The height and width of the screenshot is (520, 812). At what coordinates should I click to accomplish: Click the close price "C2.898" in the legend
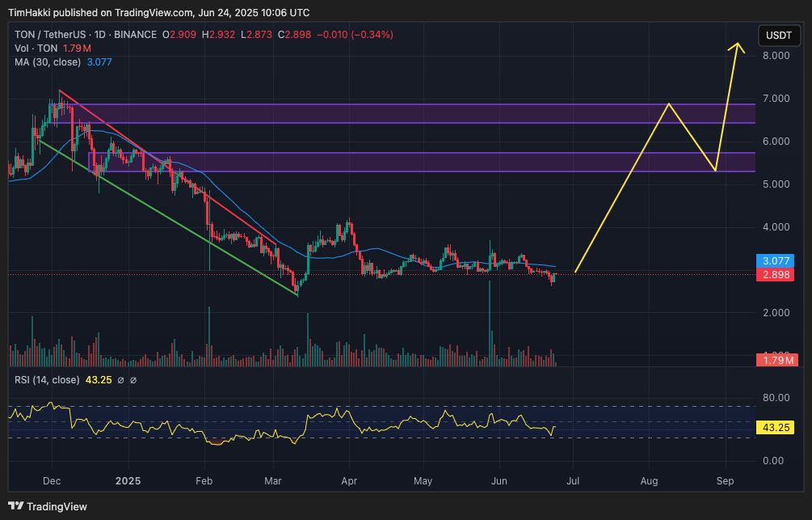(x=294, y=35)
